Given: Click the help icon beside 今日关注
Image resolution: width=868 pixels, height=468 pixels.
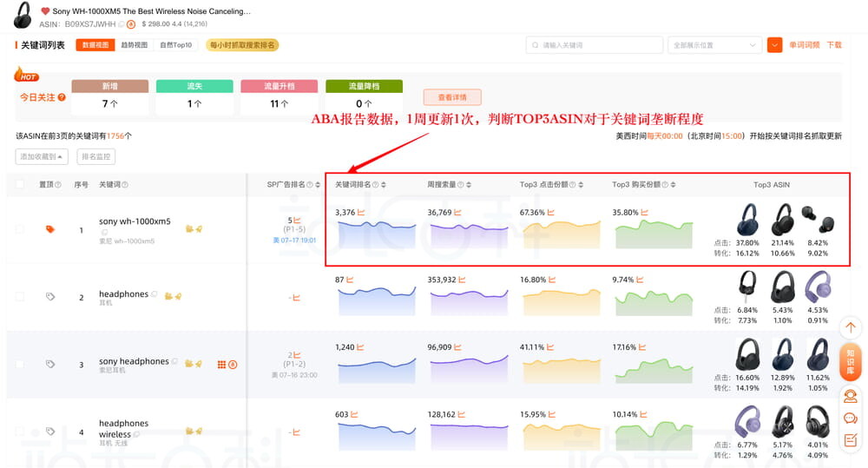Looking at the screenshot, I should 62,97.
